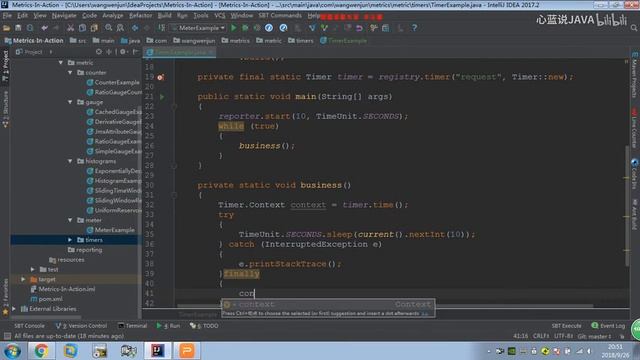Click the VCS Update project icon
This screenshot has height=360, width=640.
tap(312, 28)
